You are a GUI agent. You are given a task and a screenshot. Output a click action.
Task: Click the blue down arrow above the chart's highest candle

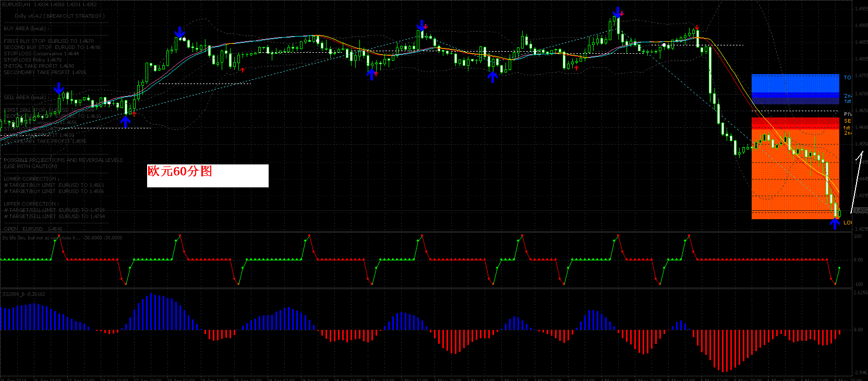coord(618,13)
